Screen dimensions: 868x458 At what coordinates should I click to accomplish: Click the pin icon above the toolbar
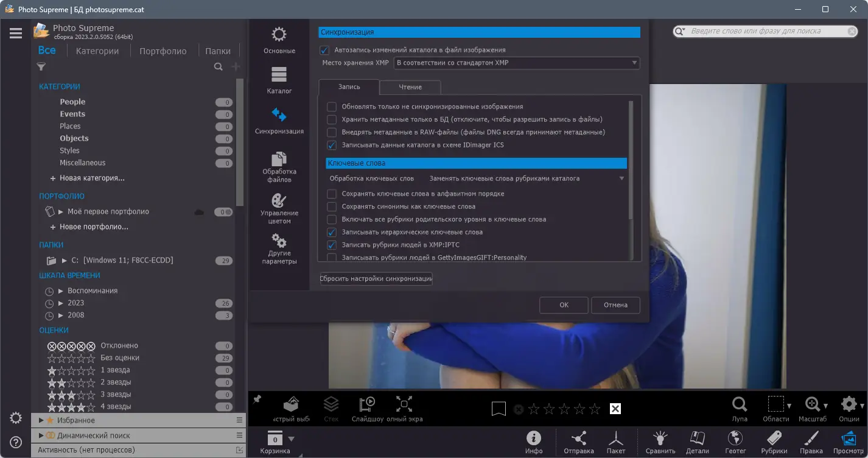pyautogui.click(x=257, y=399)
